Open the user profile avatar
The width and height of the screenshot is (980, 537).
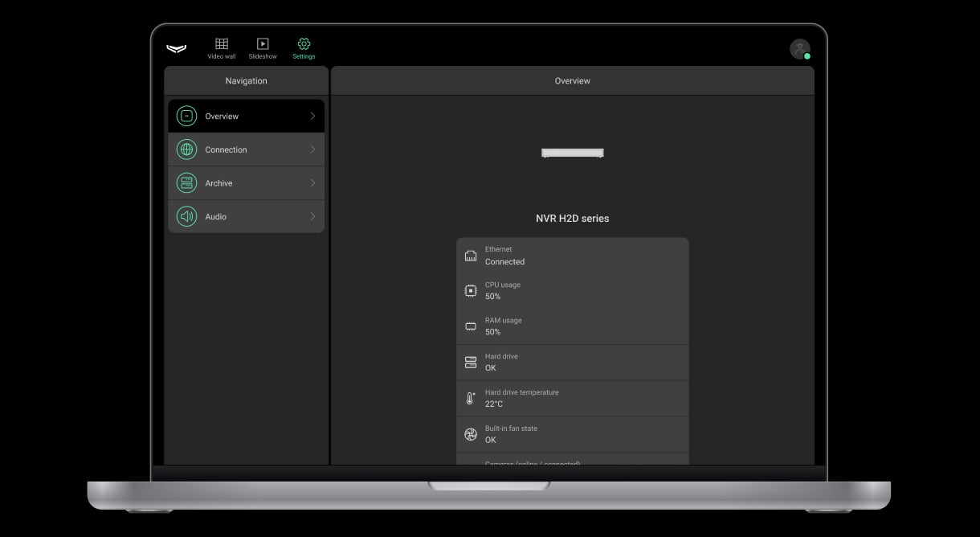[x=799, y=49]
